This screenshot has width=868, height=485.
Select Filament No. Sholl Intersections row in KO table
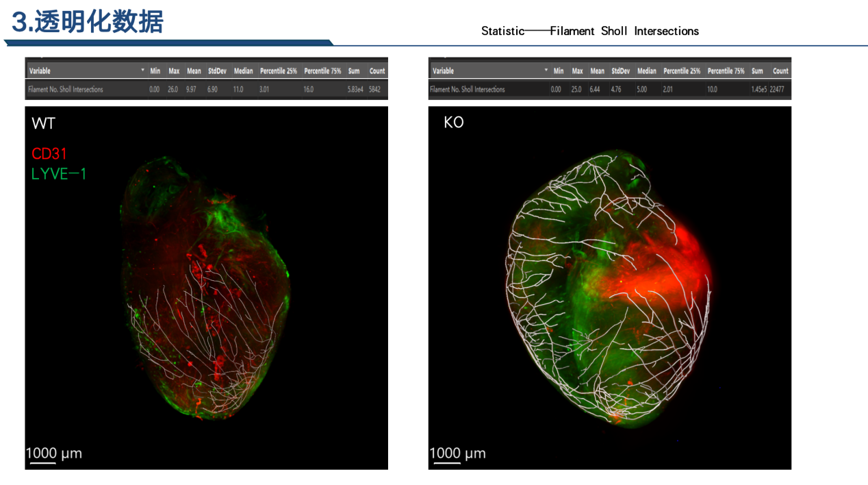click(x=468, y=89)
